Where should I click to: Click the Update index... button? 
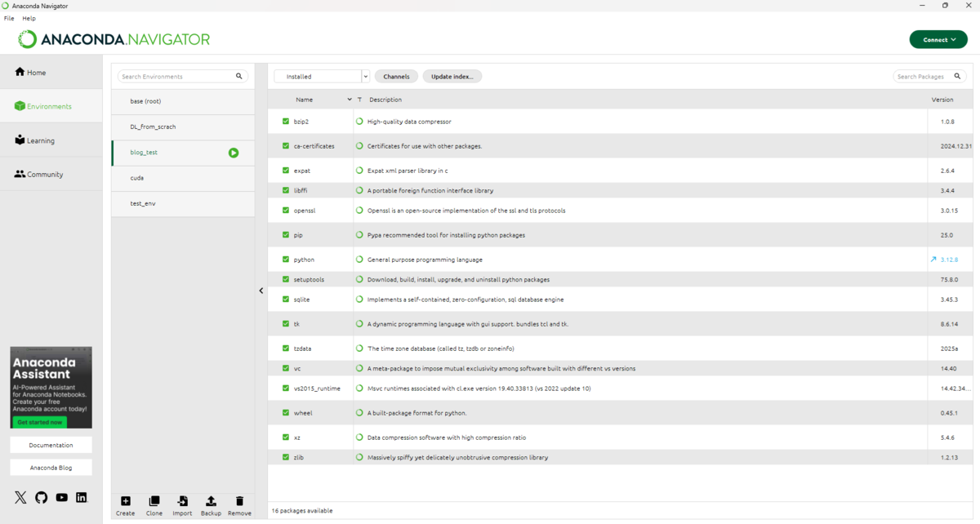(x=452, y=76)
